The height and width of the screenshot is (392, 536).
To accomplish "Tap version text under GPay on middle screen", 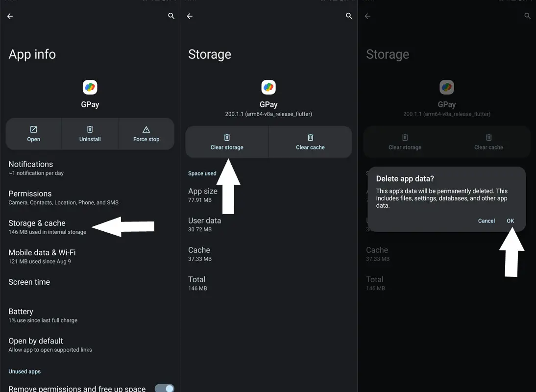I will click(x=268, y=114).
